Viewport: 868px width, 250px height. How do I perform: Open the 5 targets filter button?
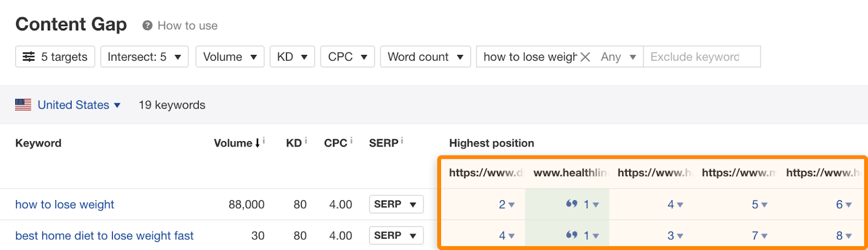point(55,57)
